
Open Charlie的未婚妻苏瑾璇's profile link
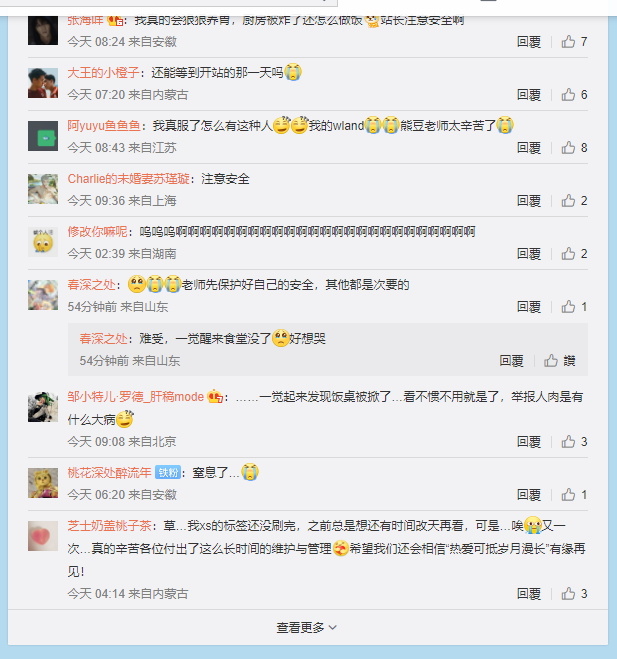pyautogui.click(x=129, y=179)
